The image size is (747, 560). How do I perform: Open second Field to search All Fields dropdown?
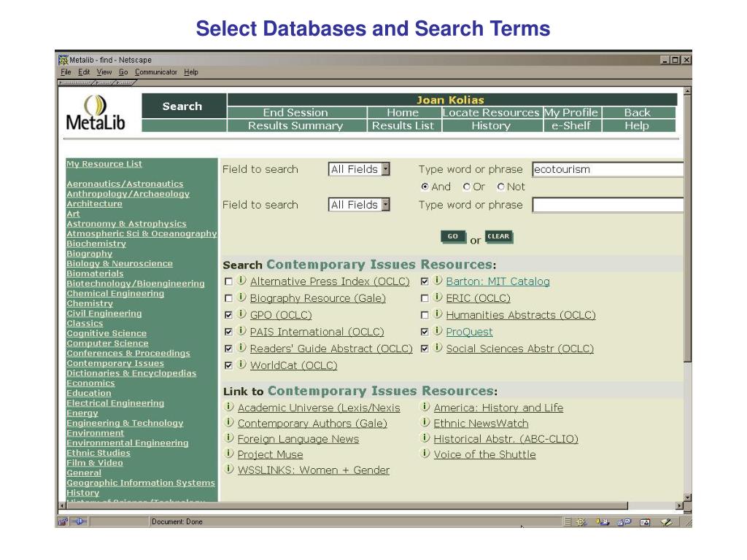click(x=359, y=205)
